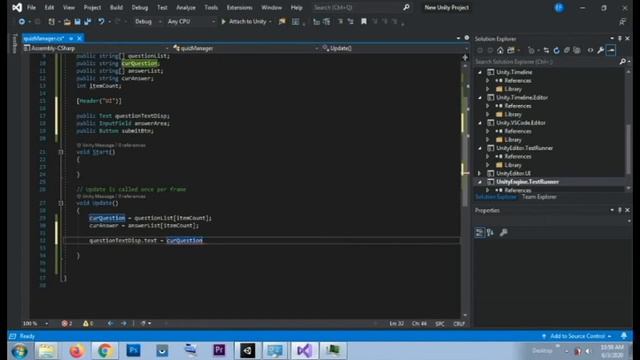Open the Any CPU platform dropdown
The image size is (640, 360).
coord(191,22)
